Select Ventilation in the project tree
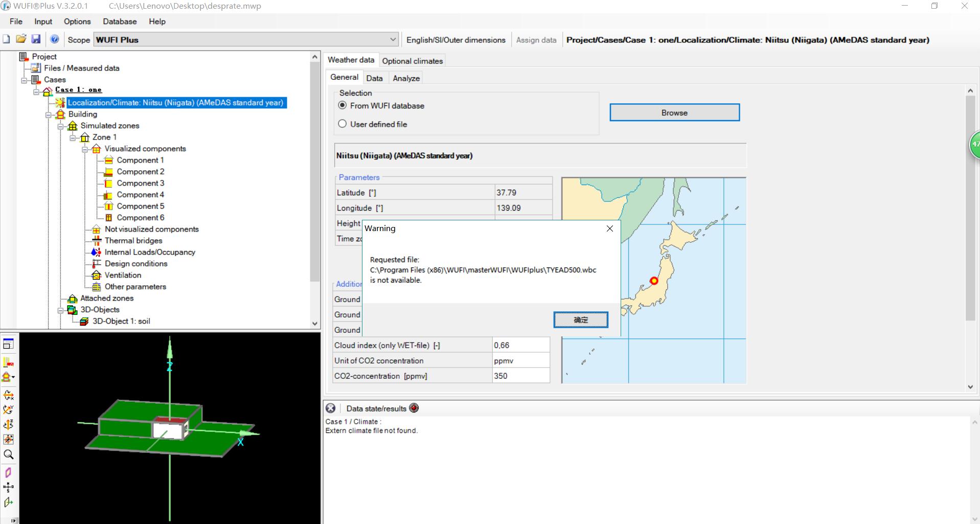This screenshot has width=980, height=524. (123, 275)
